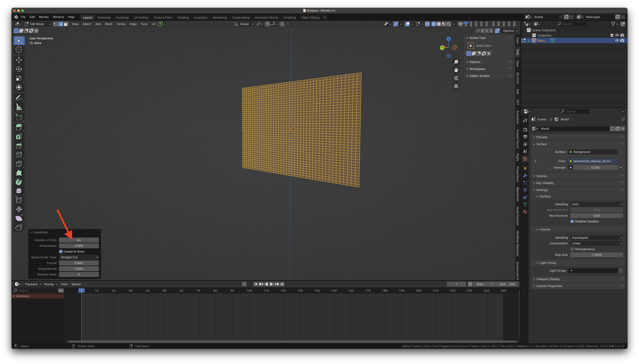Toggle Akira render camera icon
Viewport: 639px width, 364px height.
pos(622,41)
